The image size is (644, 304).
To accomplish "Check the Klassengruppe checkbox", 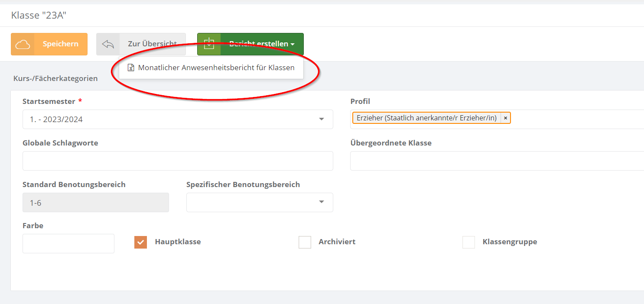I will 469,242.
